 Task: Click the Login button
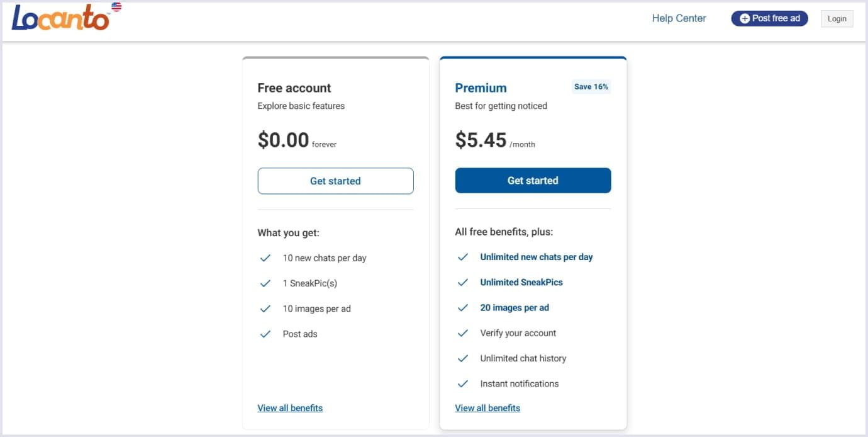tap(837, 18)
